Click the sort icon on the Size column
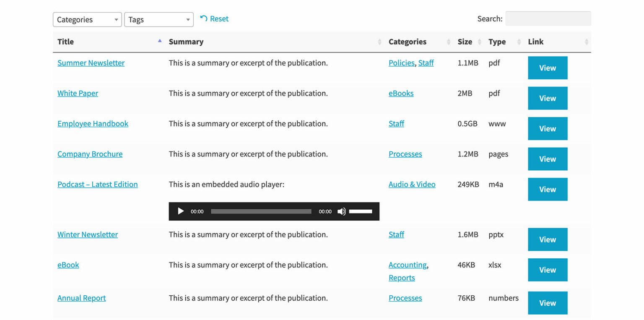 coord(479,42)
